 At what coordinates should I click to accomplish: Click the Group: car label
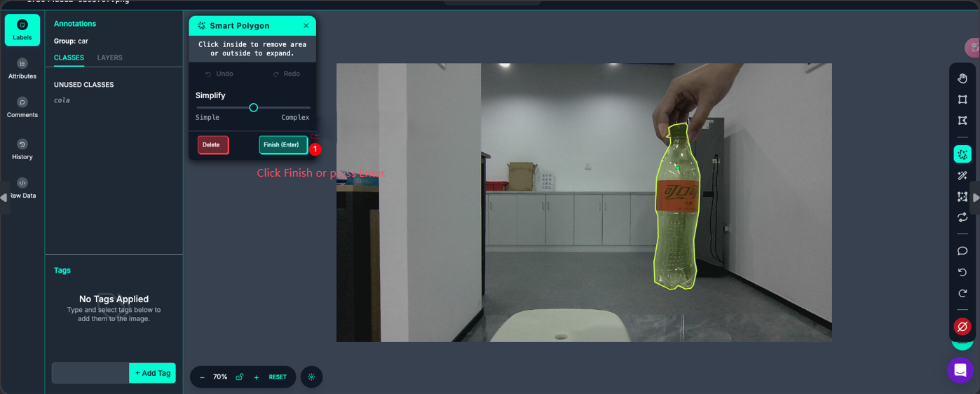tap(71, 41)
